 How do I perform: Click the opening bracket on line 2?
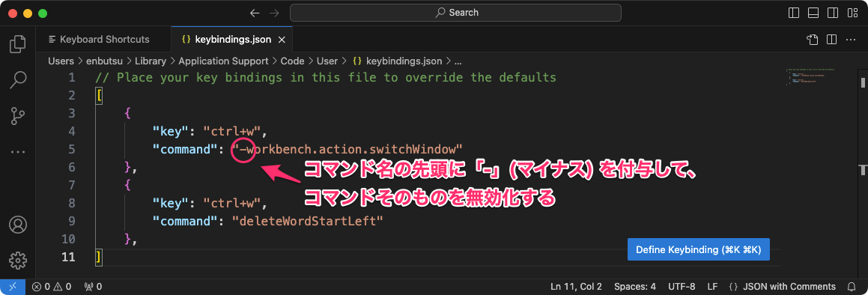tap(99, 95)
